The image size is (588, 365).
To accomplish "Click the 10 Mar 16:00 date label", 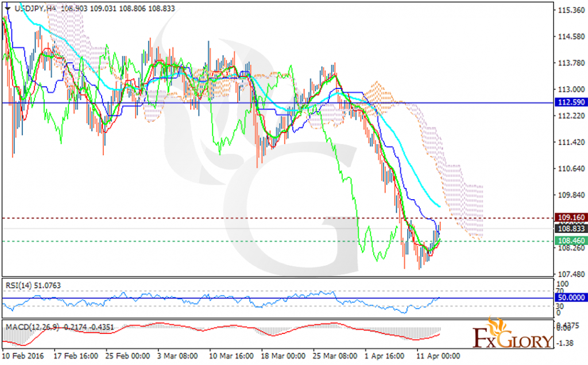I will (231, 356).
